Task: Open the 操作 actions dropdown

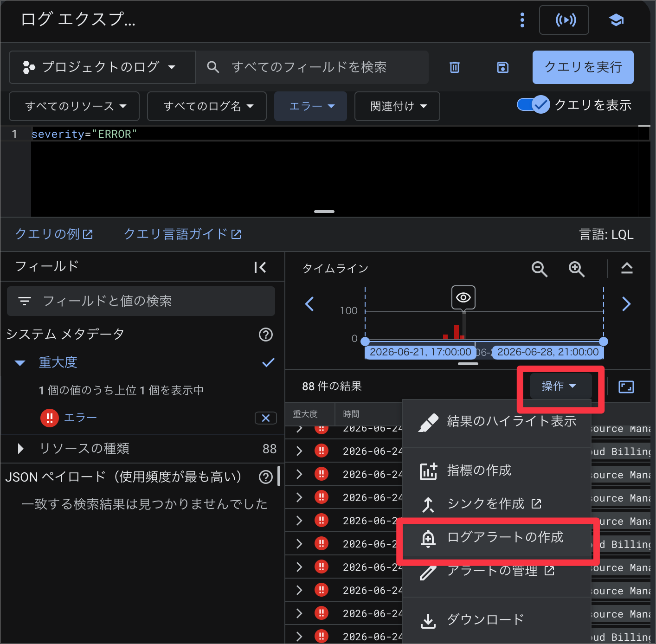Action: point(560,386)
